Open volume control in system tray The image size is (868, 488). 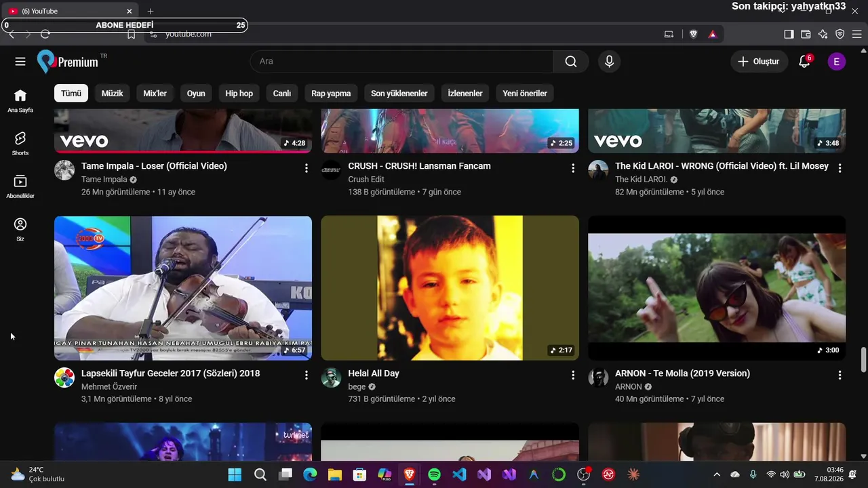785,474
